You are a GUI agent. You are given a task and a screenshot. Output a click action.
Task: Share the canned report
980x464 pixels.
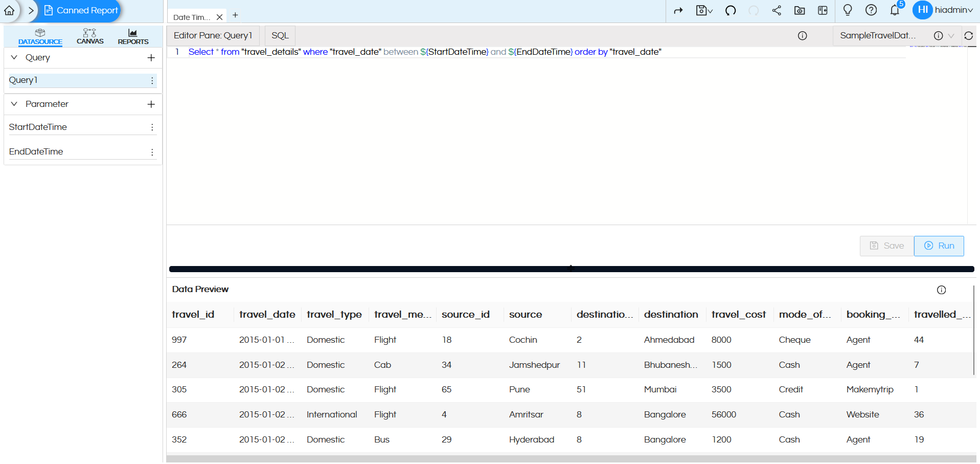(x=777, y=10)
